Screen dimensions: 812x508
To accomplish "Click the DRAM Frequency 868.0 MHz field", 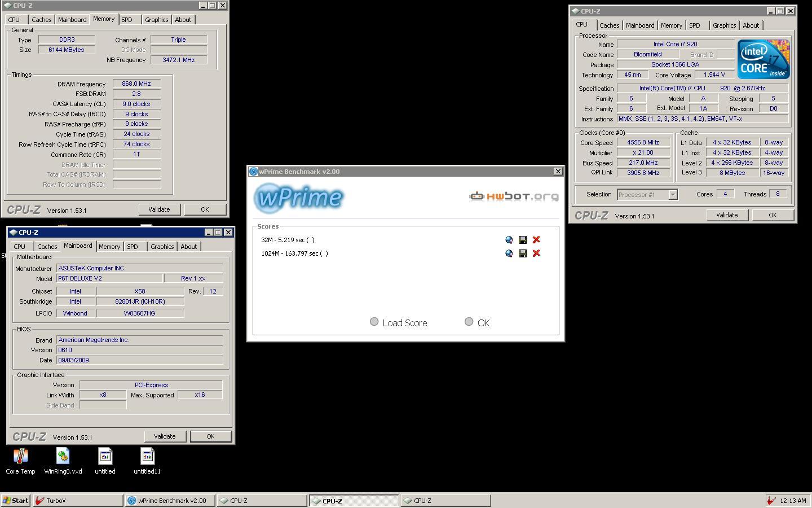I will click(136, 84).
